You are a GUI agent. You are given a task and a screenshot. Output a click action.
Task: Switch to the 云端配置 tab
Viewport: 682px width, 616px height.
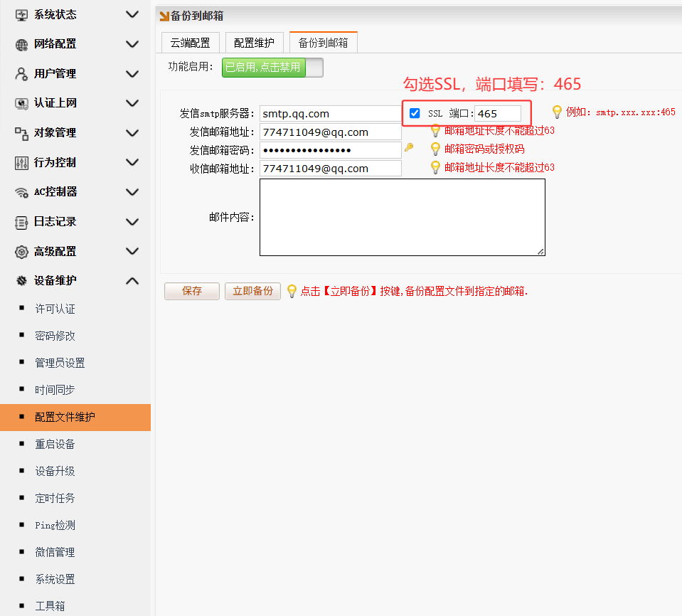click(190, 43)
